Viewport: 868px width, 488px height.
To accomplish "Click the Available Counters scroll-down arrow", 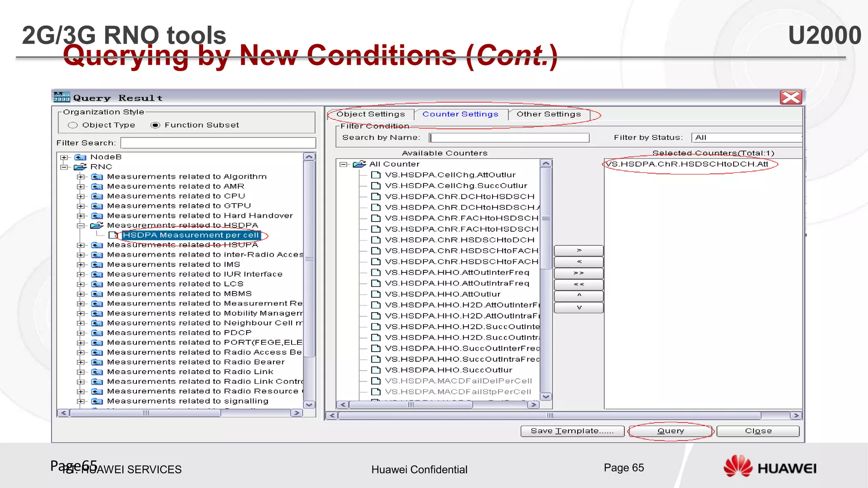I will pyautogui.click(x=546, y=396).
